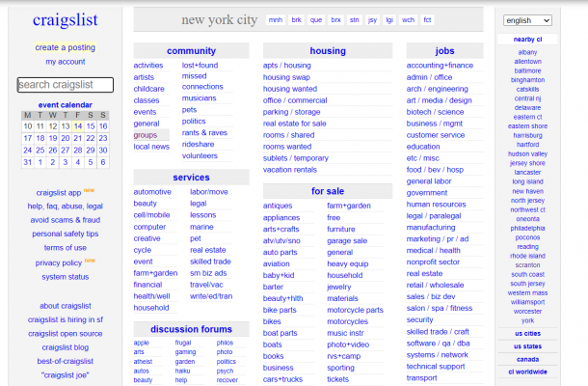Select the mnh borough tab
Screen dimensions: 588x386
pyautogui.click(x=276, y=19)
